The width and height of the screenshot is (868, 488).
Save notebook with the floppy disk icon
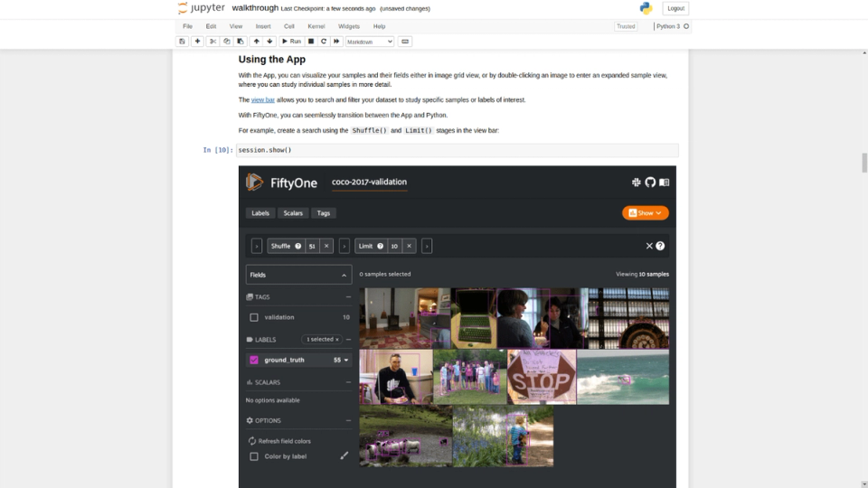[182, 42]
